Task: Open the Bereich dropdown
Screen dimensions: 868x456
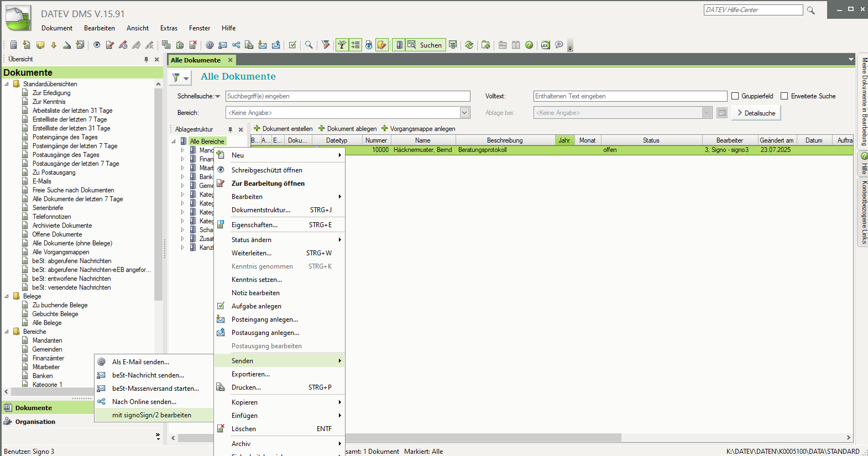Action: 464,113
